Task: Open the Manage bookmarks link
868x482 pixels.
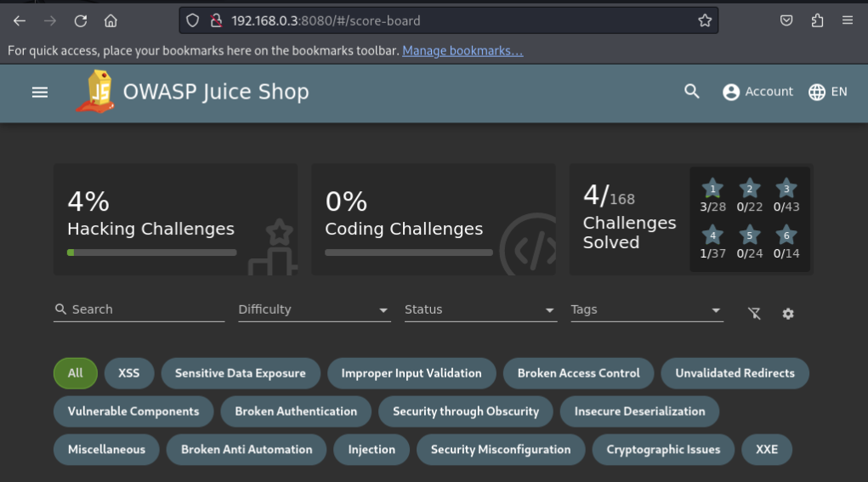Action: 462,51
